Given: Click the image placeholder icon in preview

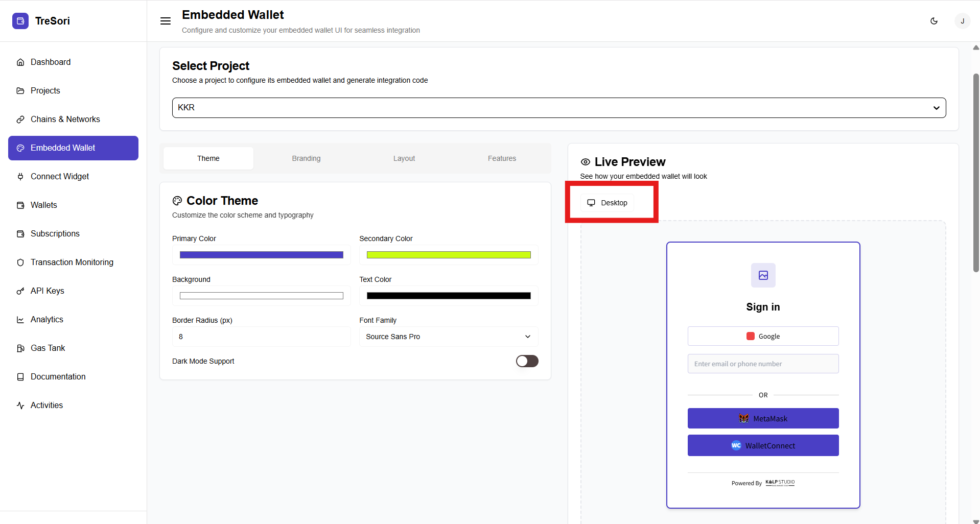Looking at the screenshot, I should pyautogui.click(x=763, y=275).
